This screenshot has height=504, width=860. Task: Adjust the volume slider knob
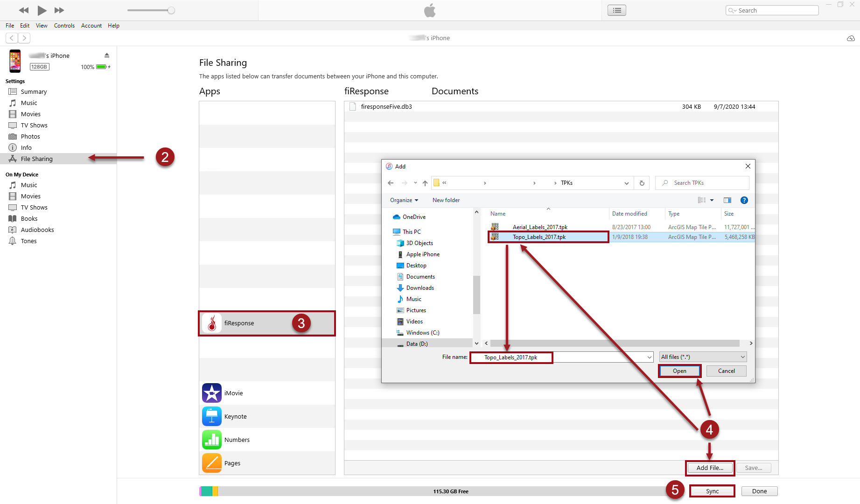171,10
